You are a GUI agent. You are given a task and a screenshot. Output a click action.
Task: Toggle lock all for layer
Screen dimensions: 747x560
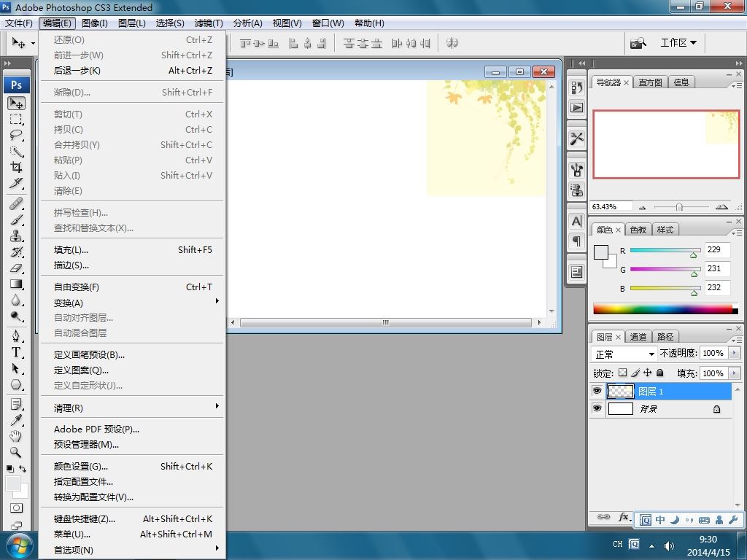tap(659, 373)
